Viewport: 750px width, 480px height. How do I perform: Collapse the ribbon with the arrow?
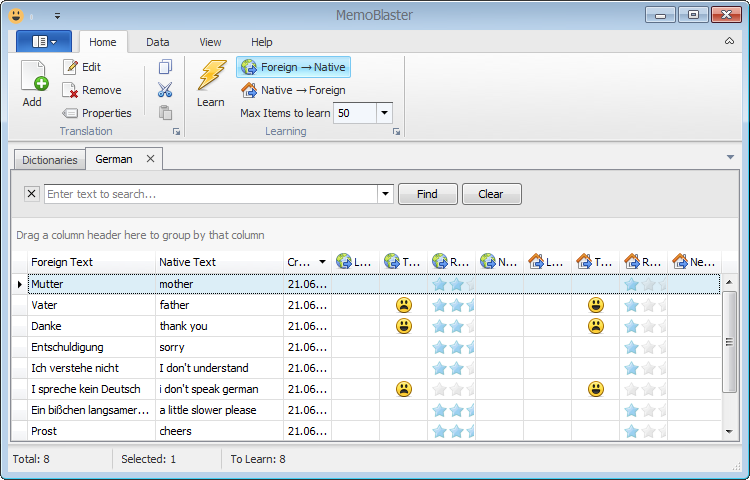point(729,41)
